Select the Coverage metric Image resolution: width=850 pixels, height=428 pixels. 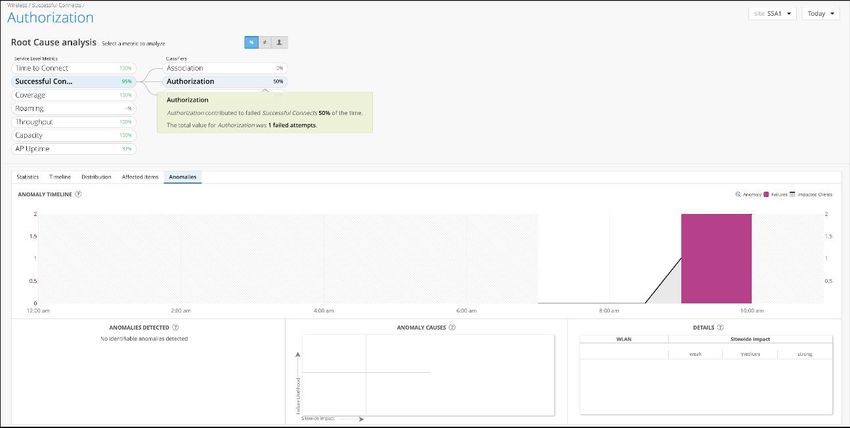74,95
